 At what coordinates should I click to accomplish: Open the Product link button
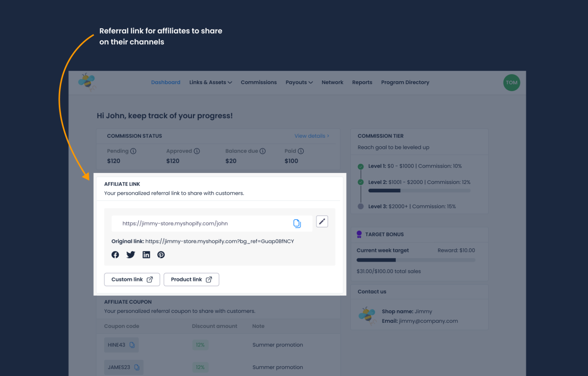click(x=191, y=279)
